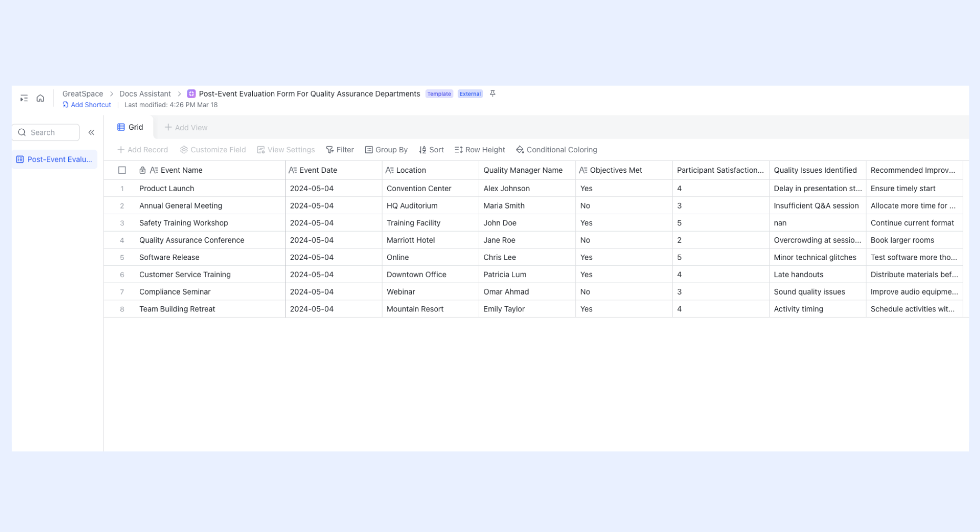
Task: Switch to the Grid view tab
Action: [x=130, y=127]
